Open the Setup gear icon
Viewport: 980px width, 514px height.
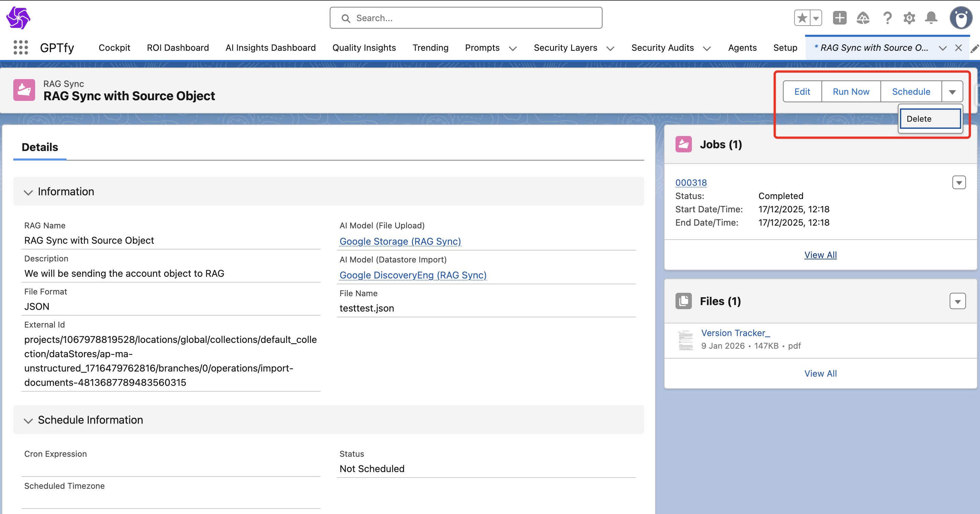[909, 18]
